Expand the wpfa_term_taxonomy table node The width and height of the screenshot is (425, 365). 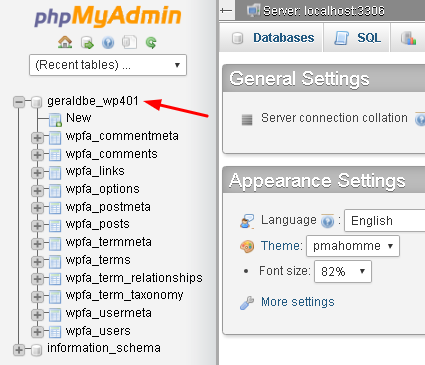37,296
